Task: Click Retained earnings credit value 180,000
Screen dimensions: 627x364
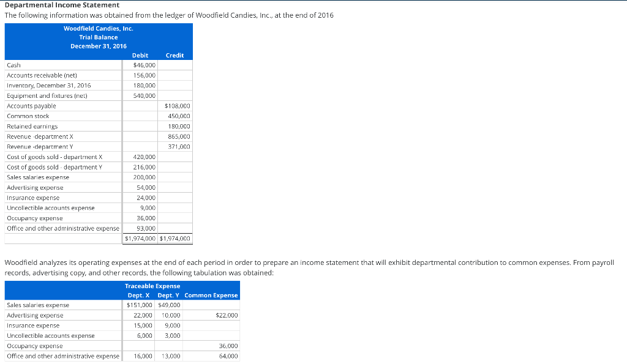Action: (x=179, y=126)
